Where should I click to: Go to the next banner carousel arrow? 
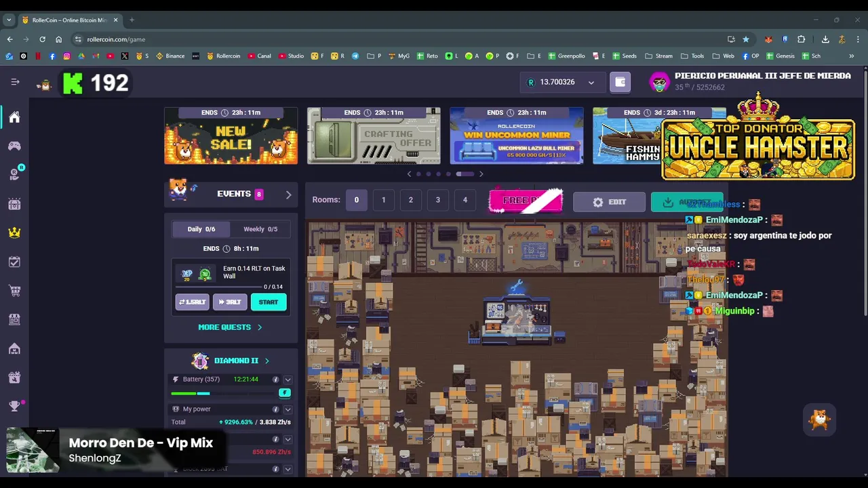(x=481, y=174)
